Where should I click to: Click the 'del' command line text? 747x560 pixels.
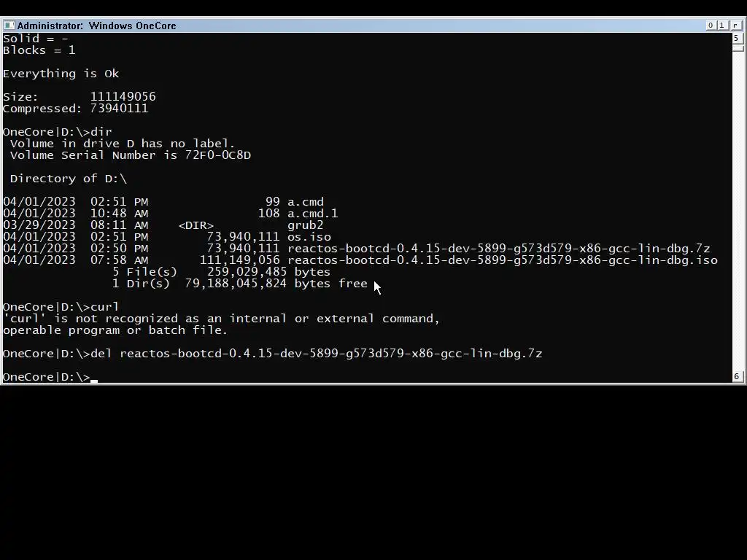click(x=317, y=354)
